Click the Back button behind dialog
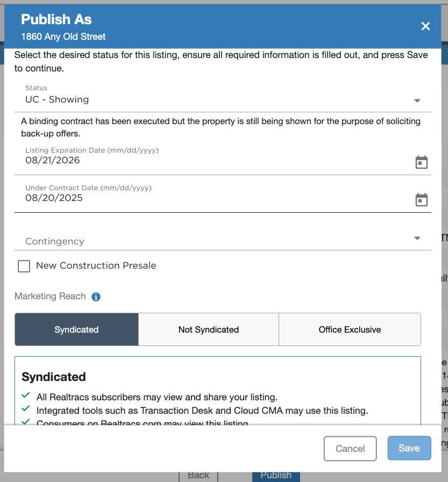This screenshot has width=448, height=482. point(198,476)
